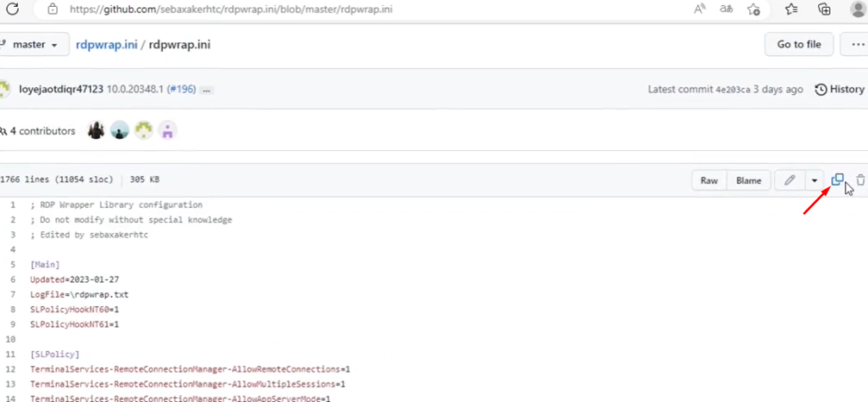
Task: Click the Go to file button
Action: (x=798, y=44)
